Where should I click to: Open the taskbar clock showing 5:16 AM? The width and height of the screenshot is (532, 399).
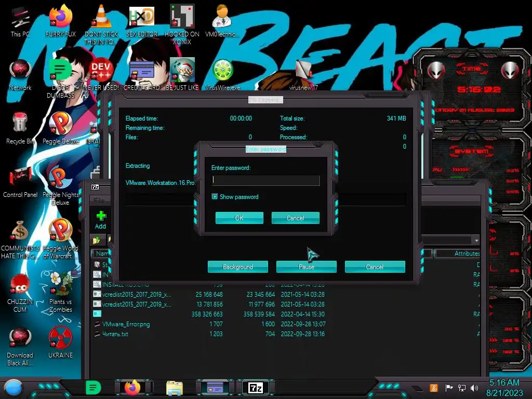[x=504, y=388]
